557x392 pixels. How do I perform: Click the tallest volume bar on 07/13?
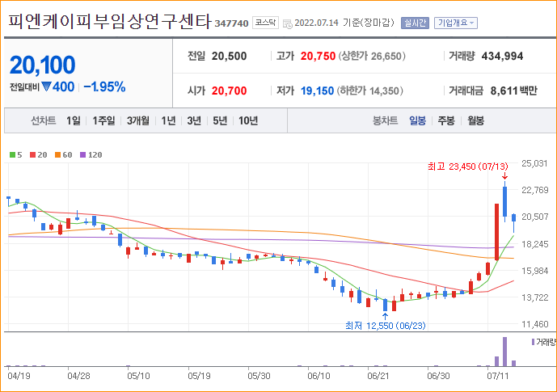pyautogui.click(x=504, y=352)
